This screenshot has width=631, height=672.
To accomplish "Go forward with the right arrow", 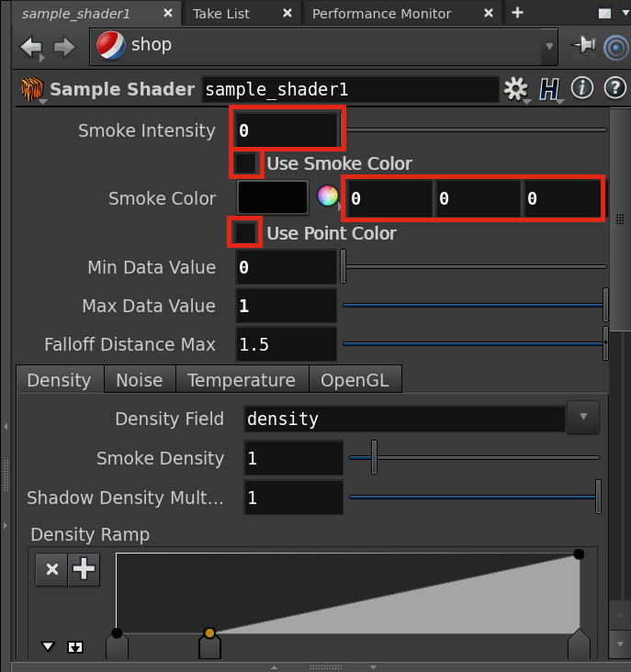I will (x=64, y=47).
